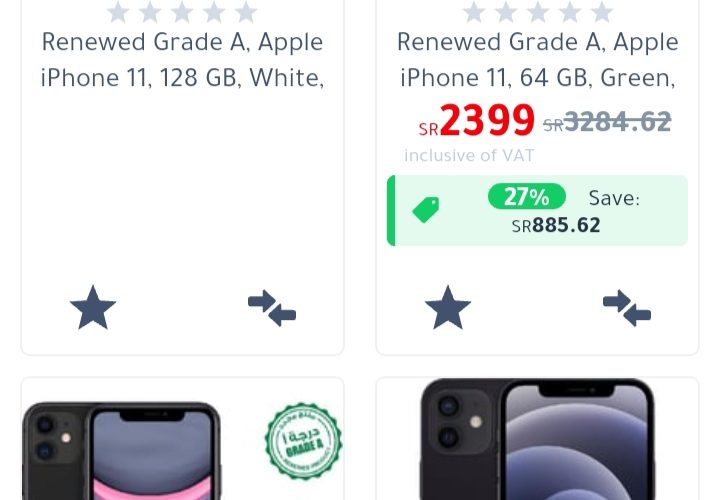Favorite the White iPhone 11 128 GB
This screenshot has height=500, width=719.
coord(93,307)
